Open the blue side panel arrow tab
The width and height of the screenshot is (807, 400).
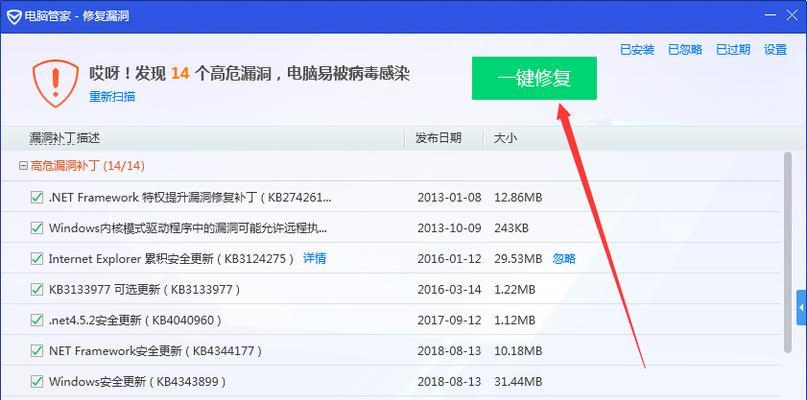pyautogui.click(x=801, y=307)
